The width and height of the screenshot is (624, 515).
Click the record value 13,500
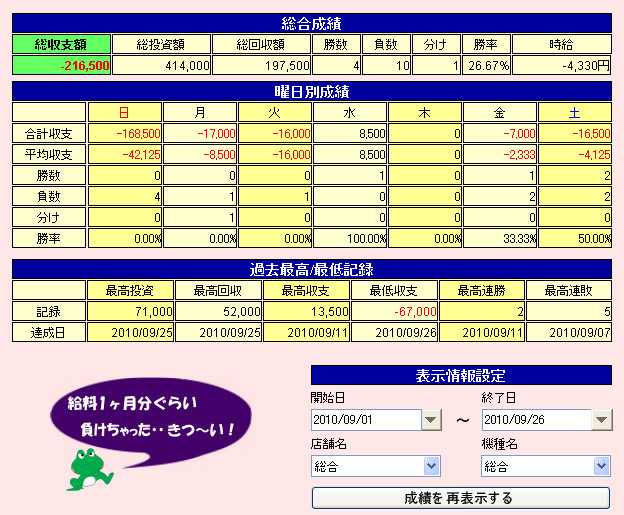coord(306,311)
